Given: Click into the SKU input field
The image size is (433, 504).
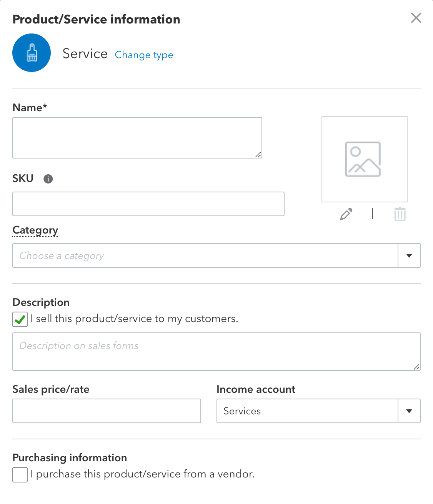Looking at the screenshot, I should (x=148, y=204).
